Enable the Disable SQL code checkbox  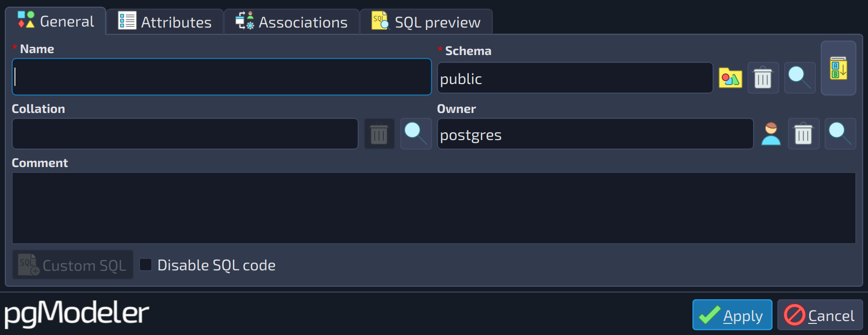pyautogui.click(x=146, y=265)
